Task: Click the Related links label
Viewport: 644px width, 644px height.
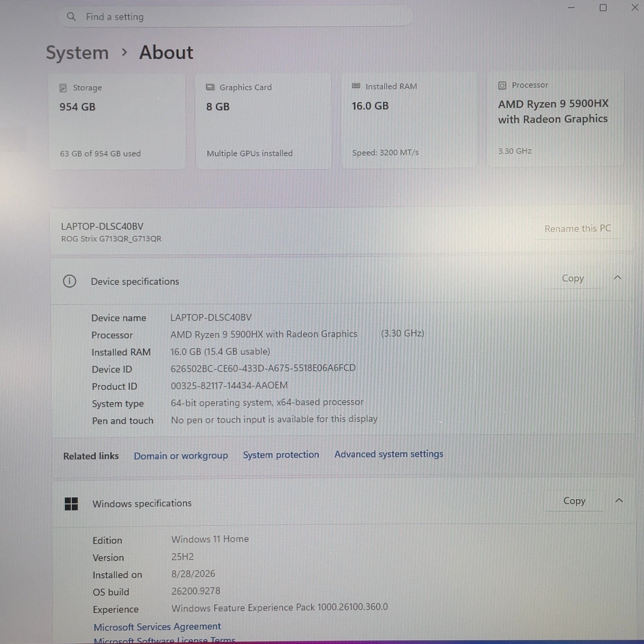Action: (91, 456)
